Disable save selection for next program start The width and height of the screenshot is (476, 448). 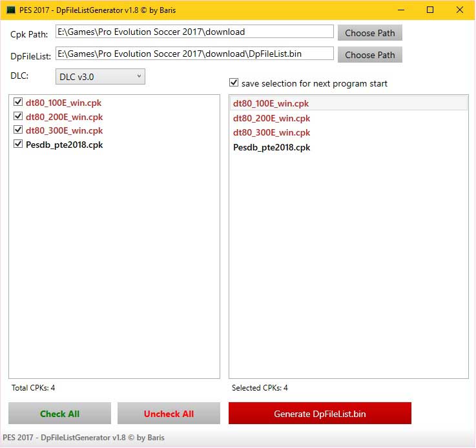[234, 83]
